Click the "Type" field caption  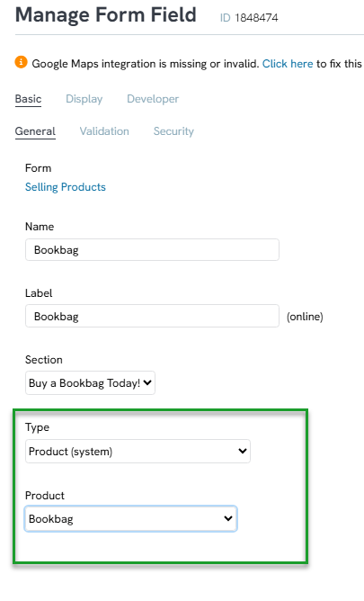[x=37, y=427]
